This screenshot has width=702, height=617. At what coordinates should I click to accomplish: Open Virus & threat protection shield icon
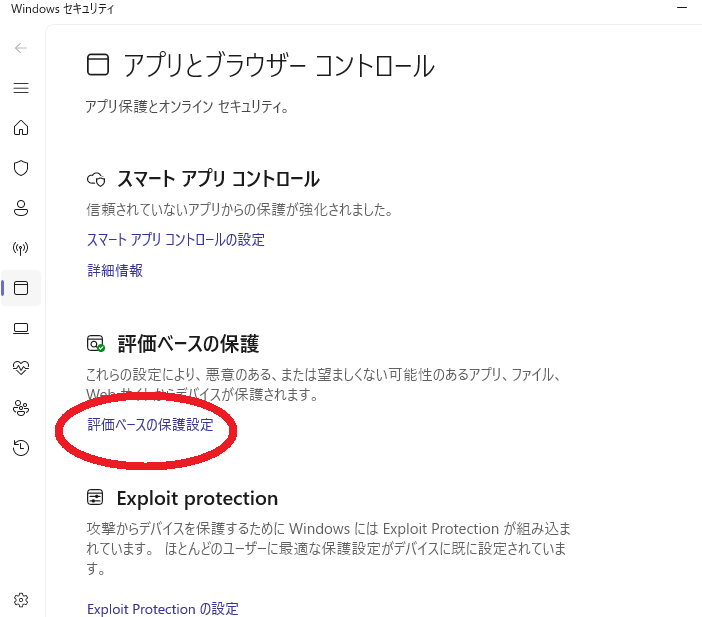[x=21, y=168]
